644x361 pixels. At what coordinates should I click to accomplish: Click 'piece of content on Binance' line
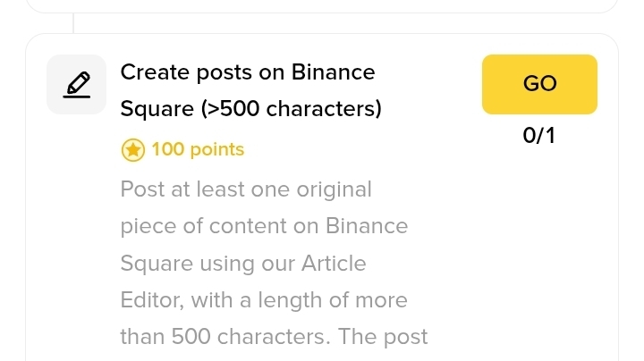pos(264,226)
